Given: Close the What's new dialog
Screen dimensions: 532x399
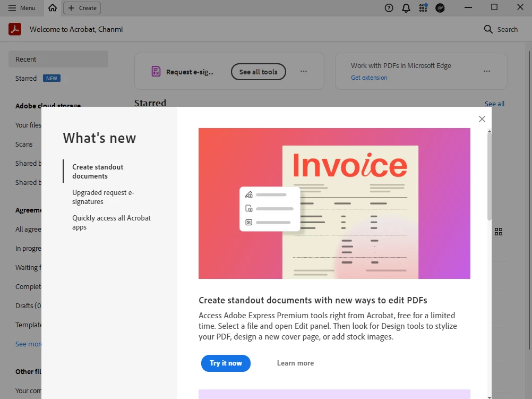Looking at the screenshot, I should pos(482,119).
